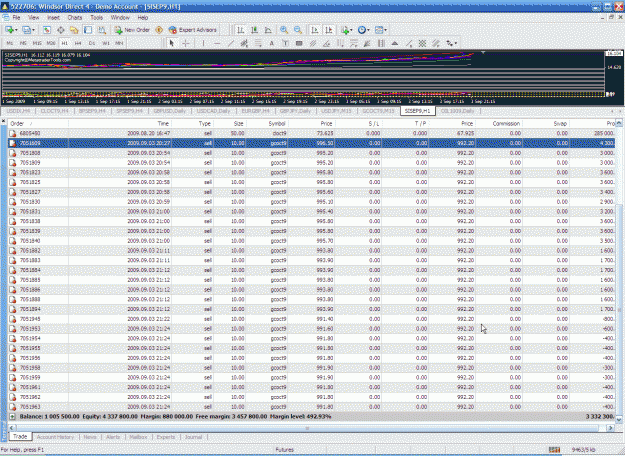The image size is (625, 456).
Task: Switch the timeframe to M5
Action: pos(23,43)
